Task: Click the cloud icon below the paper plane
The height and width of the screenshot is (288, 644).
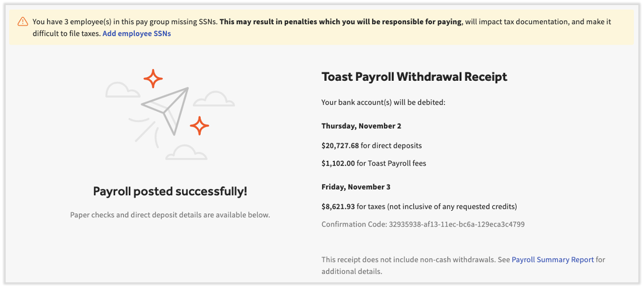Action: coord(186,152)
